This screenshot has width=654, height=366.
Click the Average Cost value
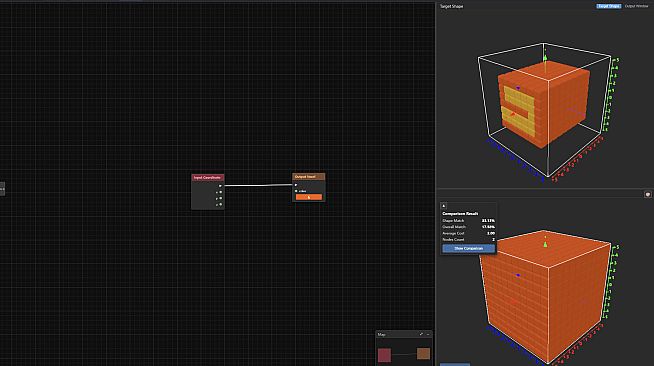[491, 233]
